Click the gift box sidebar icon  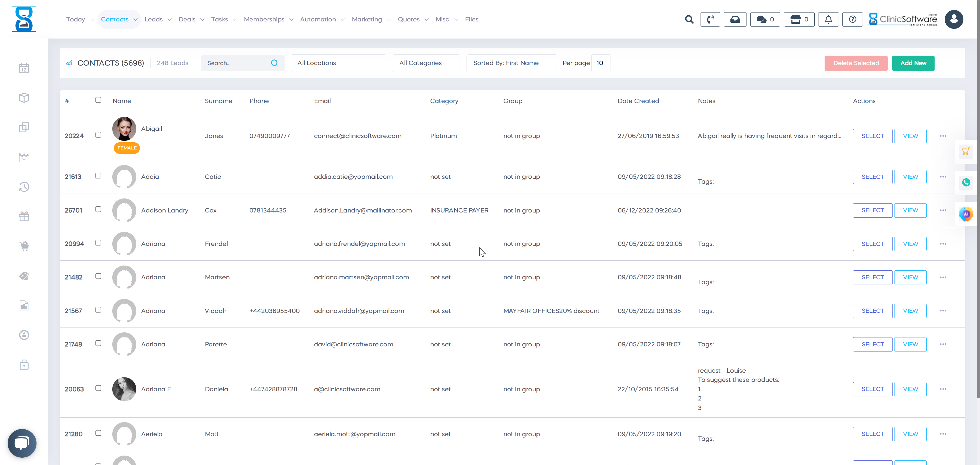coord(24,216)
